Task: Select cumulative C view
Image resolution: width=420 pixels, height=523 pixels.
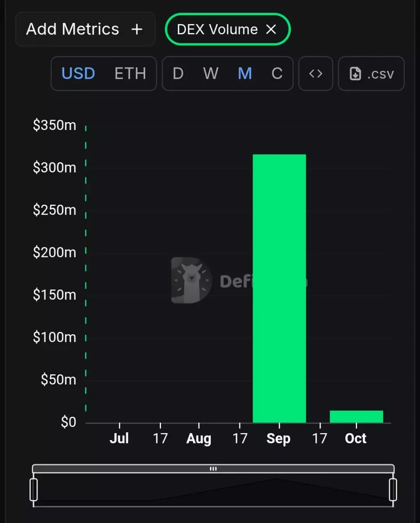Action: point(277,74)
